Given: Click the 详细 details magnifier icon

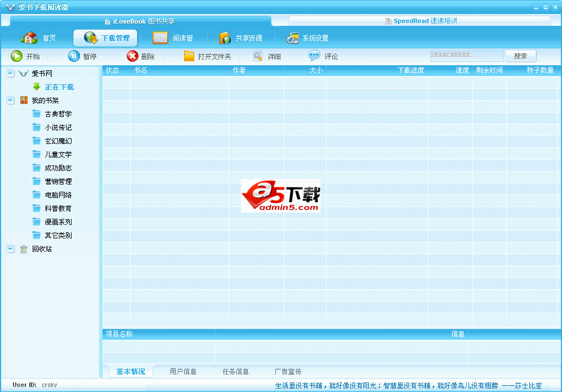Looking at the screenshot, I should pyautogui.click(x=258, y=56).
